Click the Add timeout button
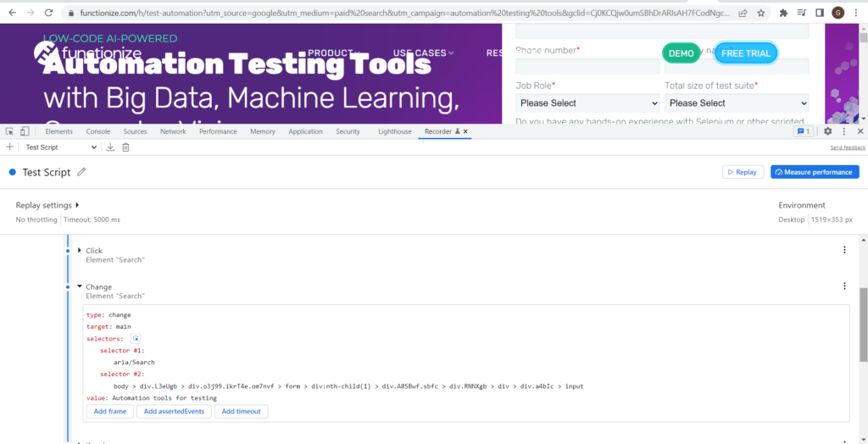This screenshot has height=444, width=868. pos(242,411)
